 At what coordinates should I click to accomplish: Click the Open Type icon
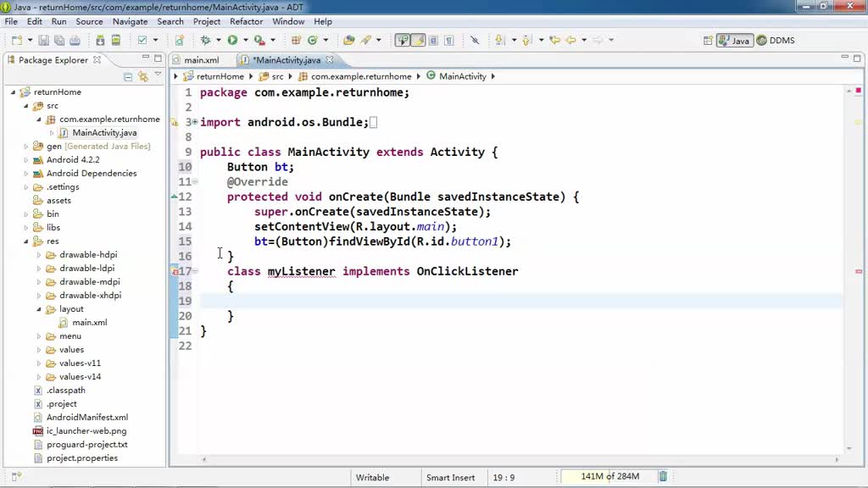point(348,41)
